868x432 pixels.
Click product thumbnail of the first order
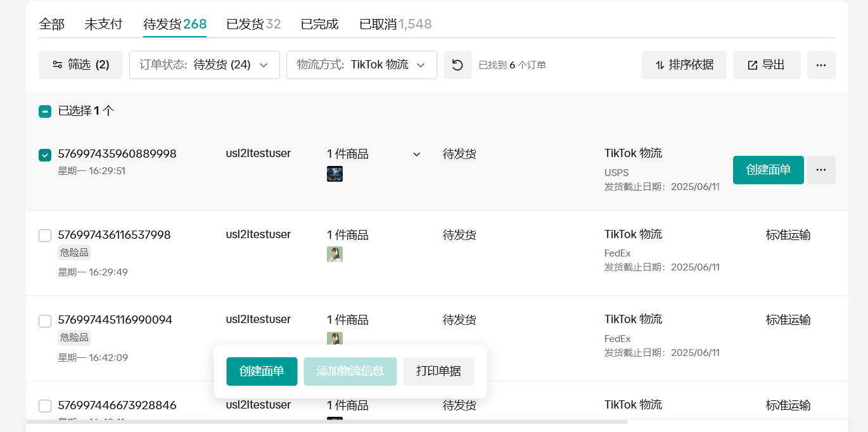[335, 174]
